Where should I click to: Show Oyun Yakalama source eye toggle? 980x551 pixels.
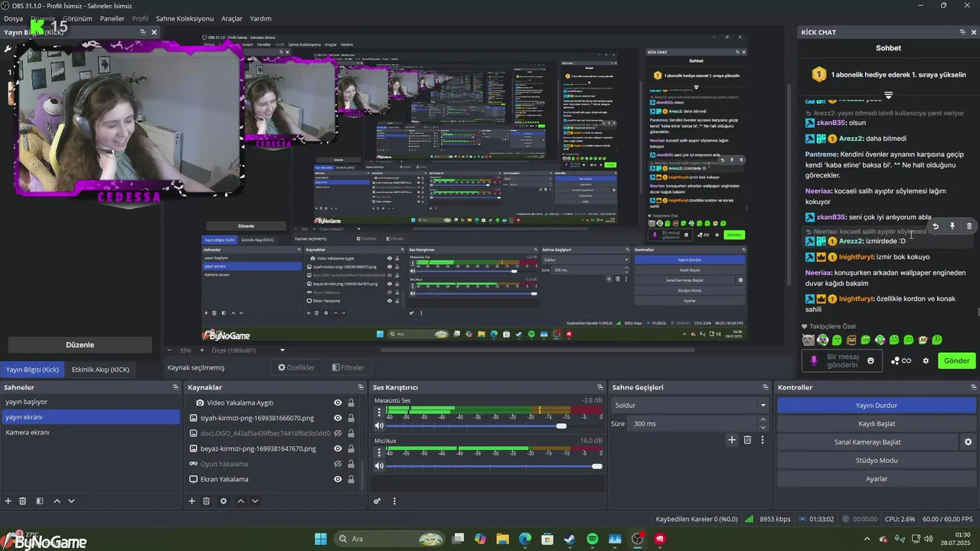338,464
